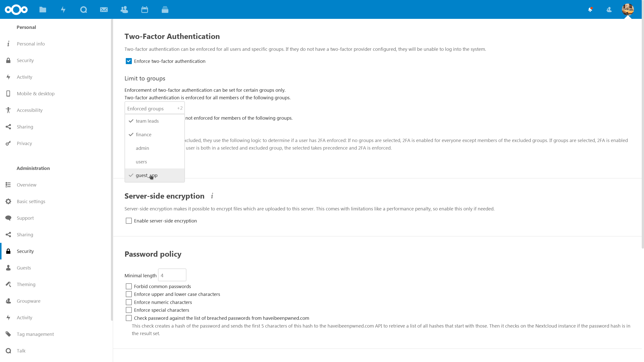Deselect finance in the groups dropdown
The width and height of the screenshot is (644, 362).
(144, 134)
